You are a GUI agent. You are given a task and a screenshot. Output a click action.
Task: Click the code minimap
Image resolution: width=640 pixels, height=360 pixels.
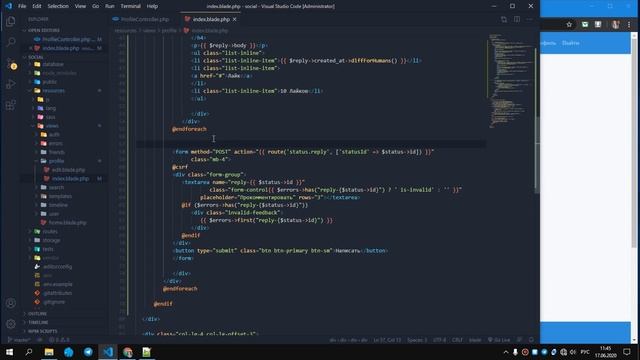click(510, 82)
